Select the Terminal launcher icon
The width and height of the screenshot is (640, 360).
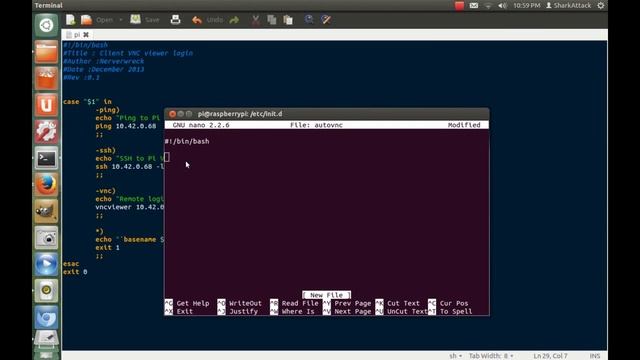(x=46, y=158)
